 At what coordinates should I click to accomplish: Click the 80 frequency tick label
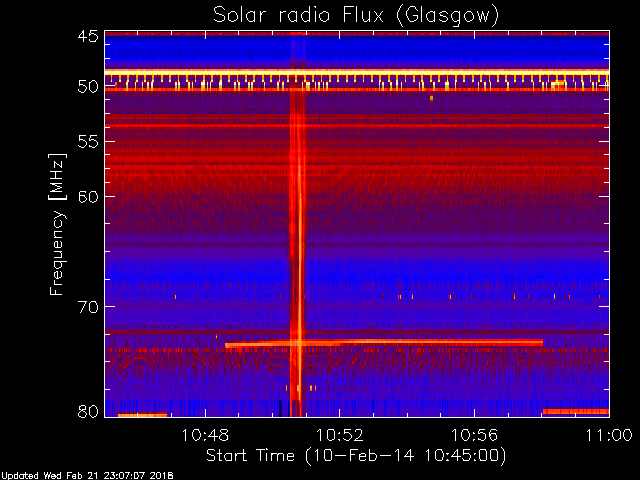point(88,411)
